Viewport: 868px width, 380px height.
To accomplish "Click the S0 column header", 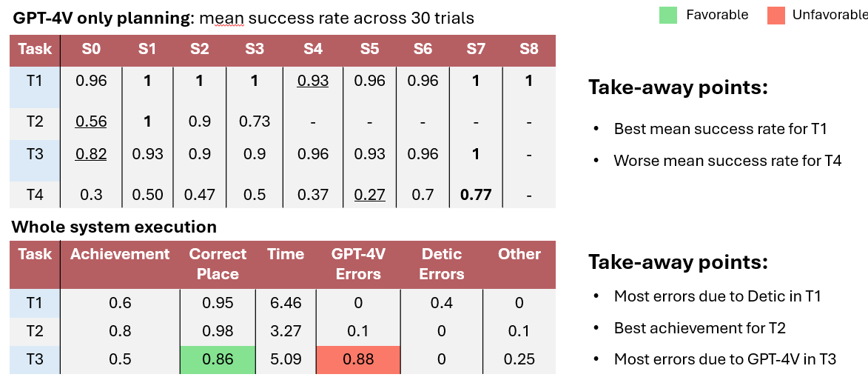I will (91, 50).
